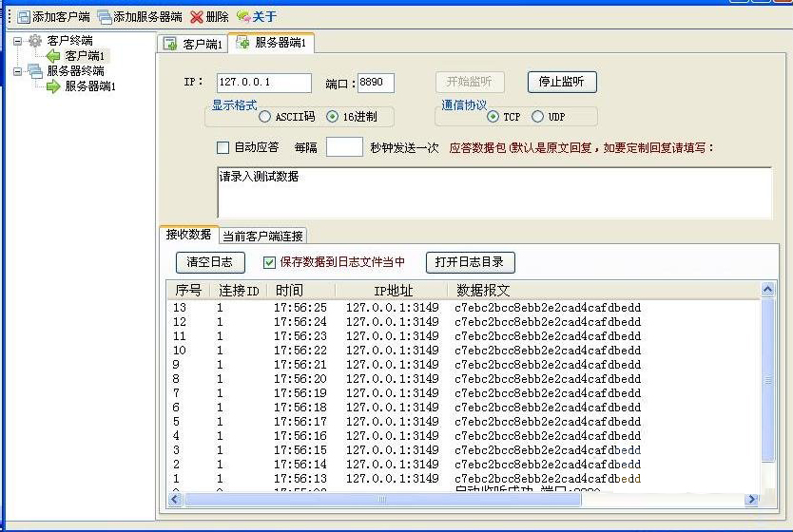
Task: Click the disabled 开始监听 button
Action: (470, 82)
